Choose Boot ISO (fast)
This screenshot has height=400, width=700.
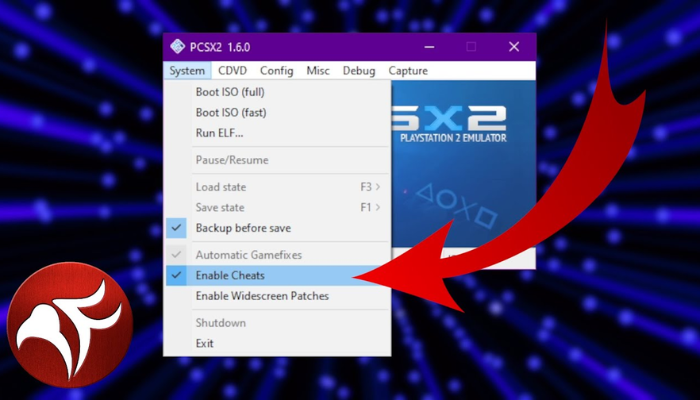[277, 112]
